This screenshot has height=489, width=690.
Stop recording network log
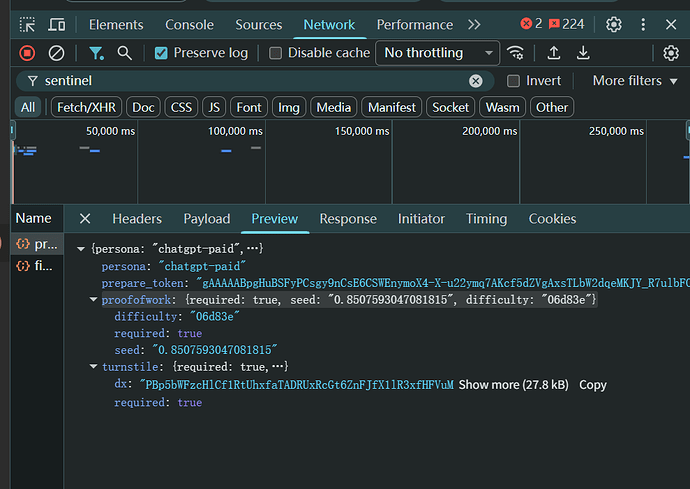coord(27,53)
